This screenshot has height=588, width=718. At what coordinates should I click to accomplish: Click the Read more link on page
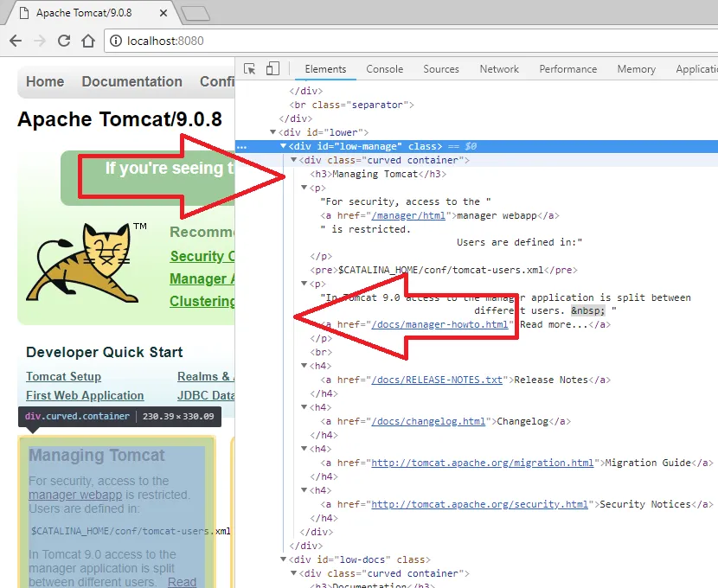[182, 582]
